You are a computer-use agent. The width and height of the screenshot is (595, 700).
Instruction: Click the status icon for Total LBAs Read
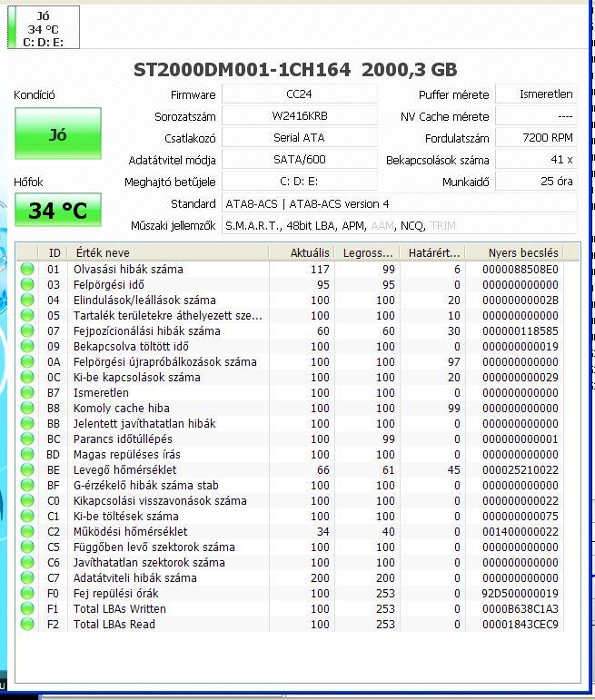27,624
